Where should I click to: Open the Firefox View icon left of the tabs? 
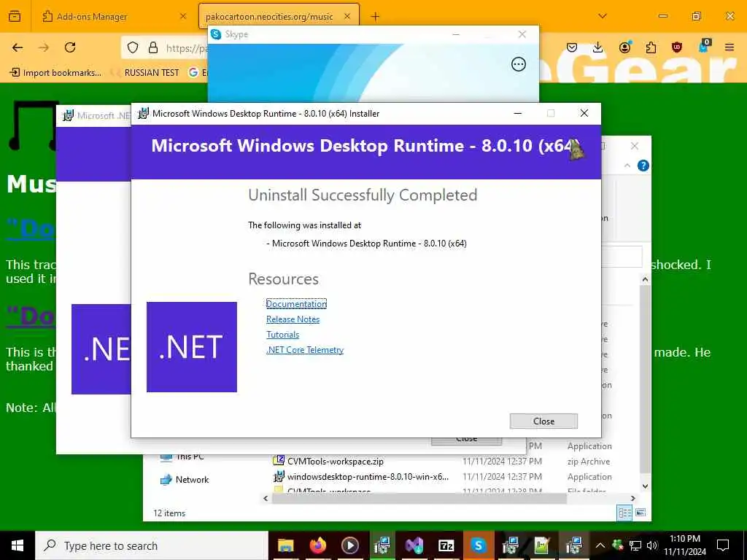(15, 16)
